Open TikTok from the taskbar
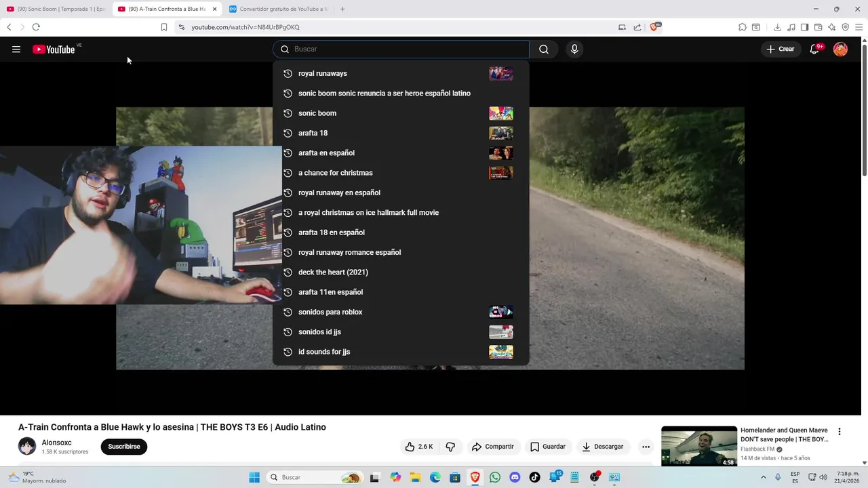The width and height of the screenshot is (868, 488). point(534,477)
